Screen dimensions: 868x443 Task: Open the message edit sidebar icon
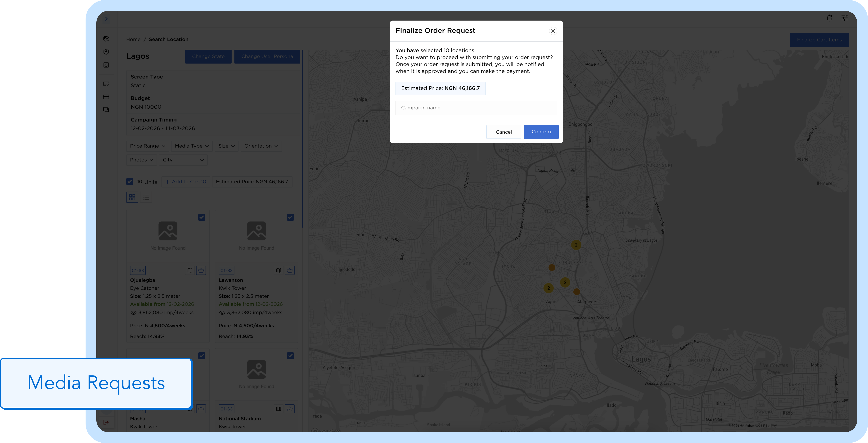pyautogui.click(x=106, y=84)
